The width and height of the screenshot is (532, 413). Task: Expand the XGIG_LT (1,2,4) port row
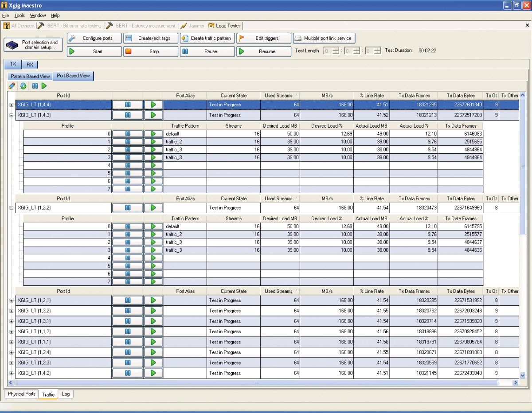[11, 352]
